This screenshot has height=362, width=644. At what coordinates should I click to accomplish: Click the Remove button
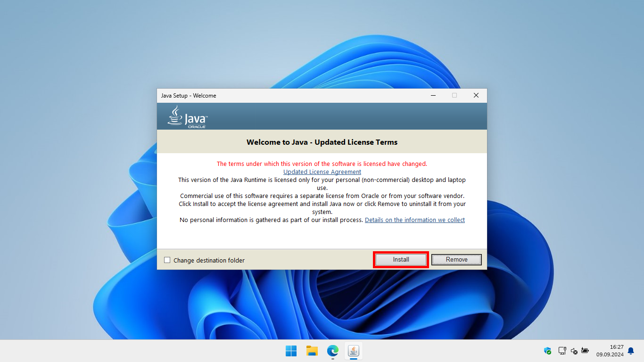tap(456, 260)
